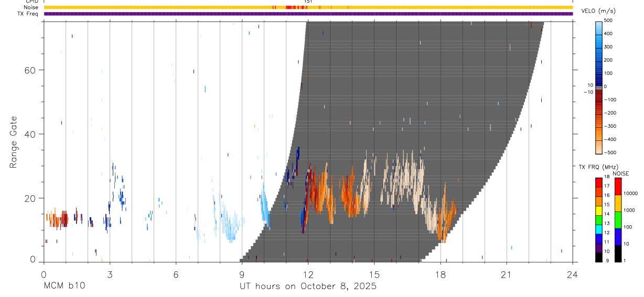644x297 pixels.
Task: Click the black swatch in NOISE legend
Action: (618, 254)
